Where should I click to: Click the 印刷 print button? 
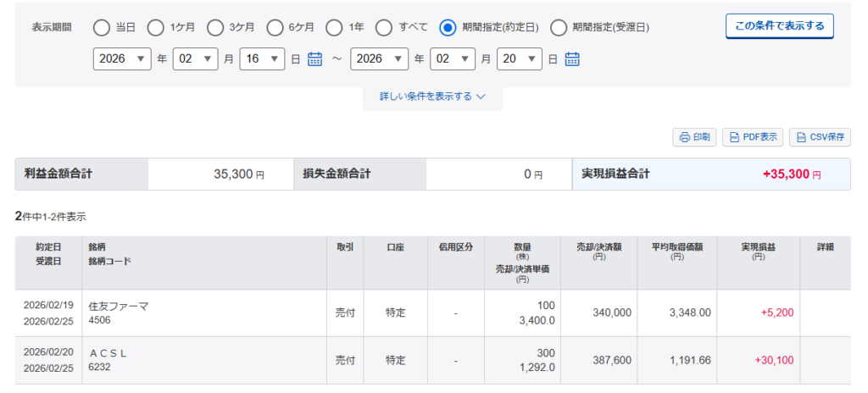[x=694, y=137]
